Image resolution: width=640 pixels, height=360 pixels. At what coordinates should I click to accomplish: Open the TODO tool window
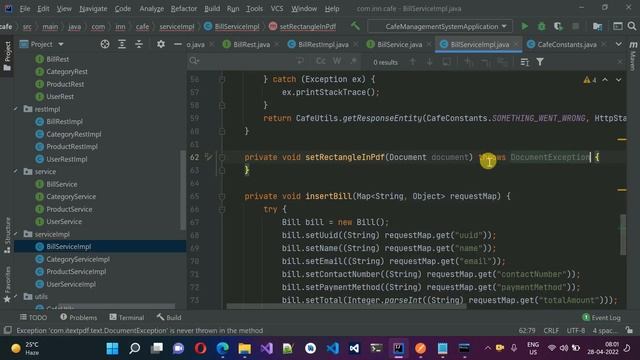coord(33,317)
